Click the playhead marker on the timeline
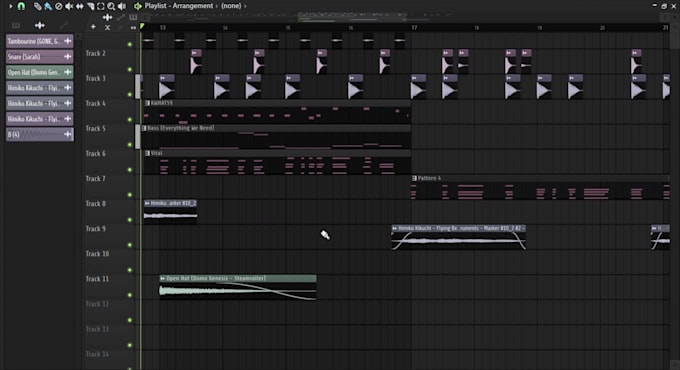This screenshot has height=370, width=680. (142, 27)
